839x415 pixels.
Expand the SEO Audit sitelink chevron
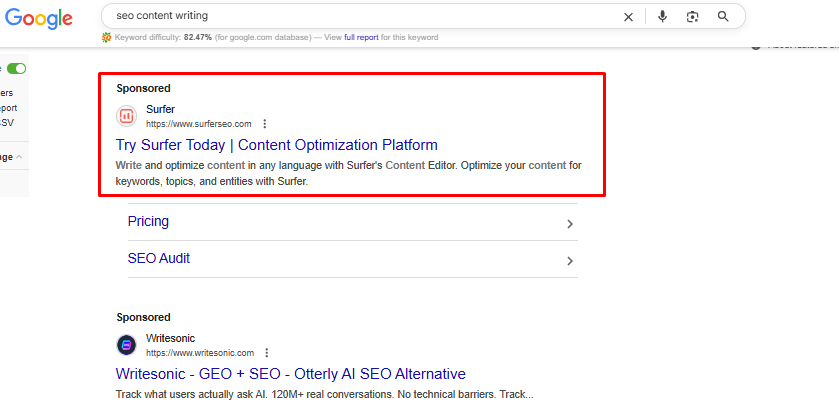click(x=569, y=261)
